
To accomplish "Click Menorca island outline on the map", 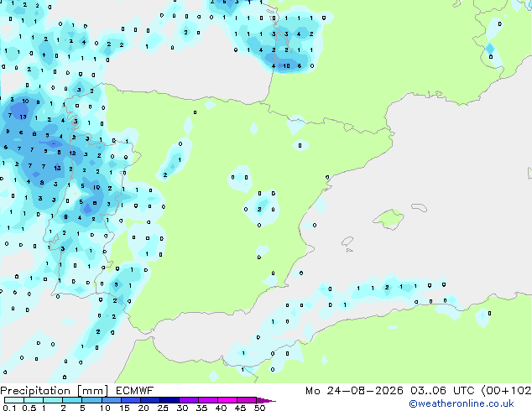I will coord(420,207).
